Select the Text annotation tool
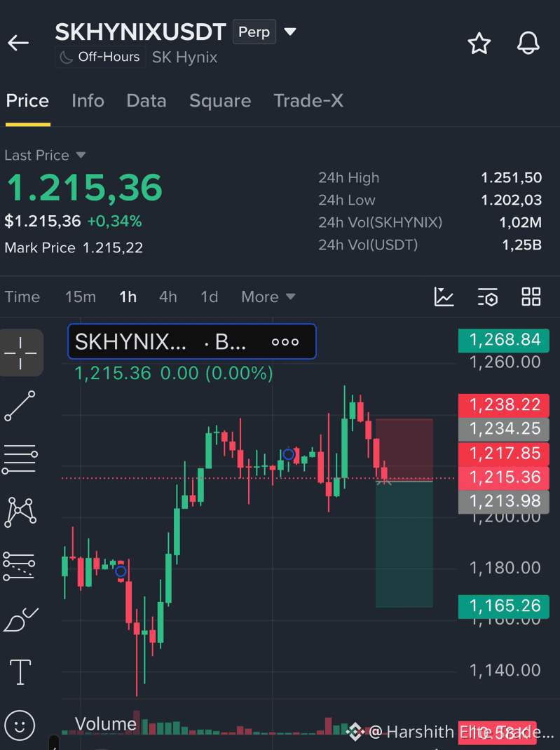Viewport: 560px width, 750px height. [x=20, y=672]
